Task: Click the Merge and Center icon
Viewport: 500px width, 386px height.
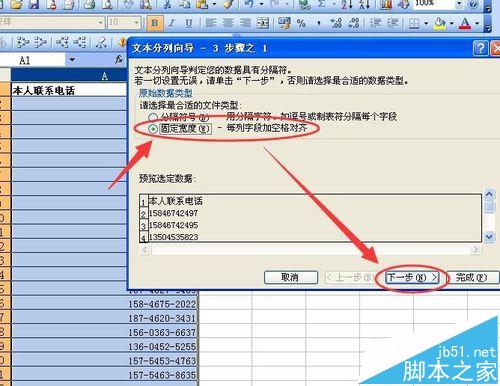Action: click(263, 23)
